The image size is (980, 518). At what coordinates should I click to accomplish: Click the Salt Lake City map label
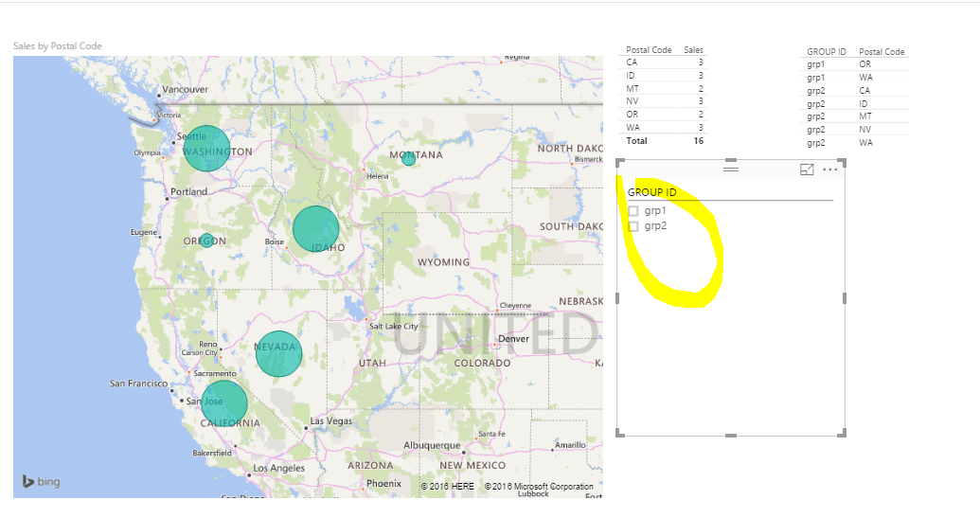click(393, 326)
